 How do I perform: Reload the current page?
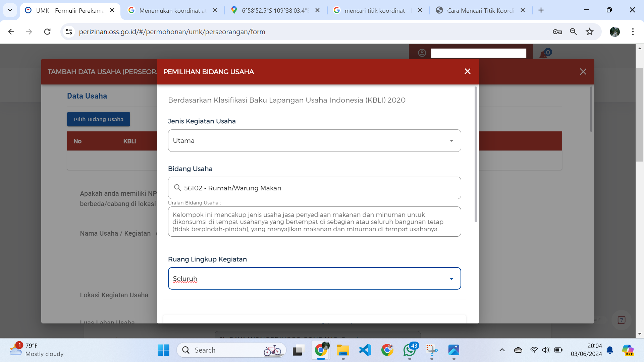point(47,32)
